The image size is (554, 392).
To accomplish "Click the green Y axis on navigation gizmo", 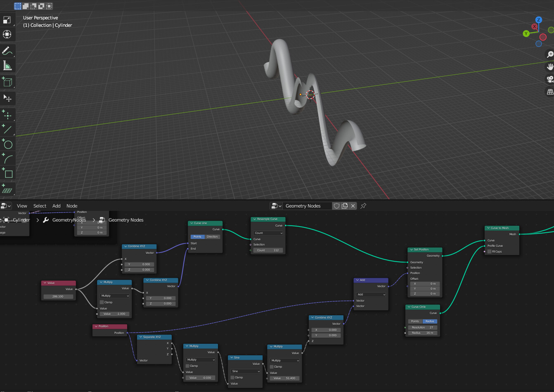I will [526, 33].
